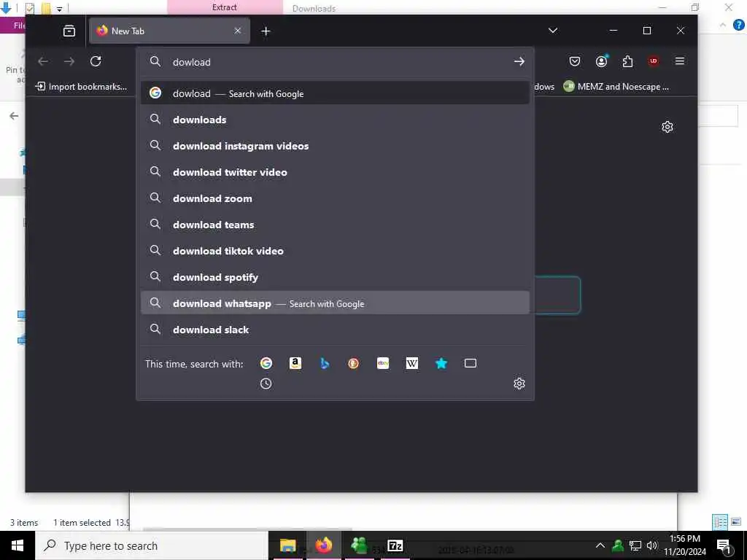Search bookmarks with the star icon
This screenshot has width=747, height=560.
click(x=441, y=363)
